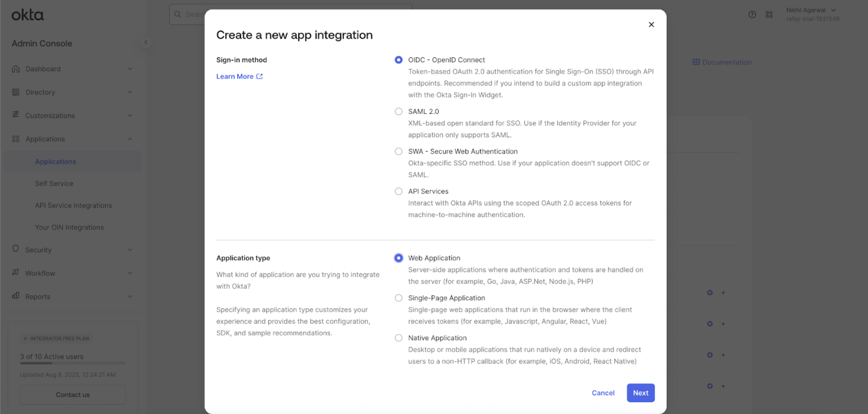
Task: Close the app integration dialog
Action: pos(651,25)
